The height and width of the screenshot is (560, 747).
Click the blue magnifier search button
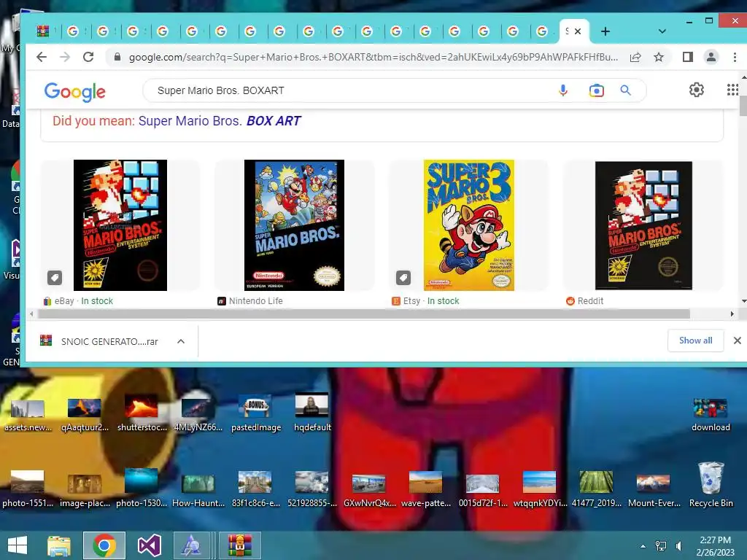(625, 90)
